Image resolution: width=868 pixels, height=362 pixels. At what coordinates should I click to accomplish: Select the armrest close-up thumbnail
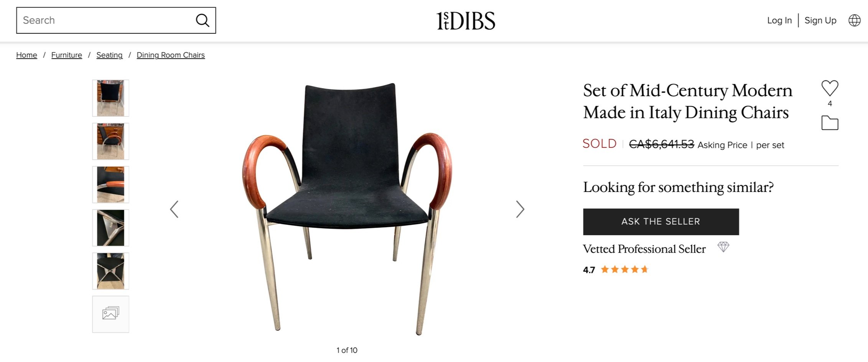(x=110, y=185)
